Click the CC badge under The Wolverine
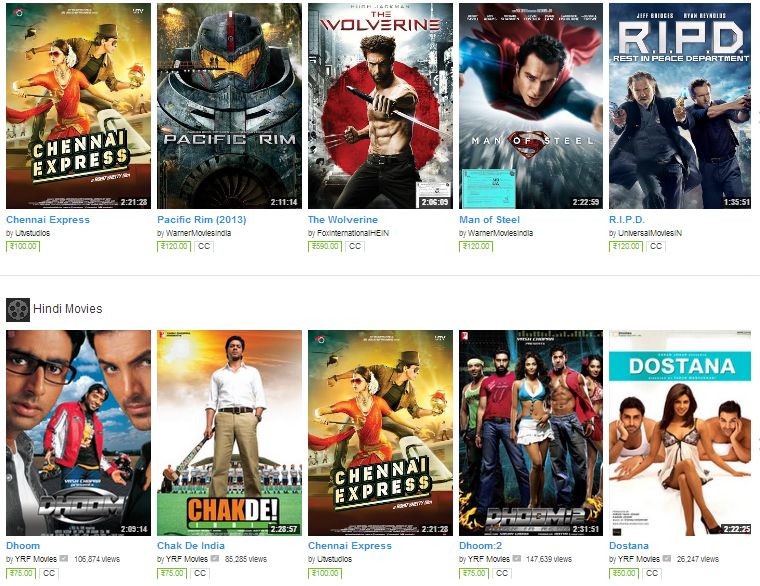The width and height of the screenshot is (760, 586). (355, 246)
